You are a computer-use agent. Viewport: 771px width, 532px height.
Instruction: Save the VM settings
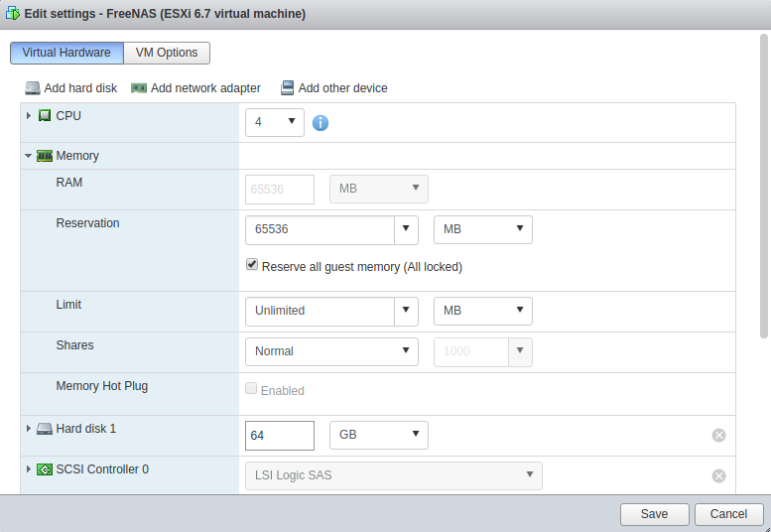click(x=655, y=514)
